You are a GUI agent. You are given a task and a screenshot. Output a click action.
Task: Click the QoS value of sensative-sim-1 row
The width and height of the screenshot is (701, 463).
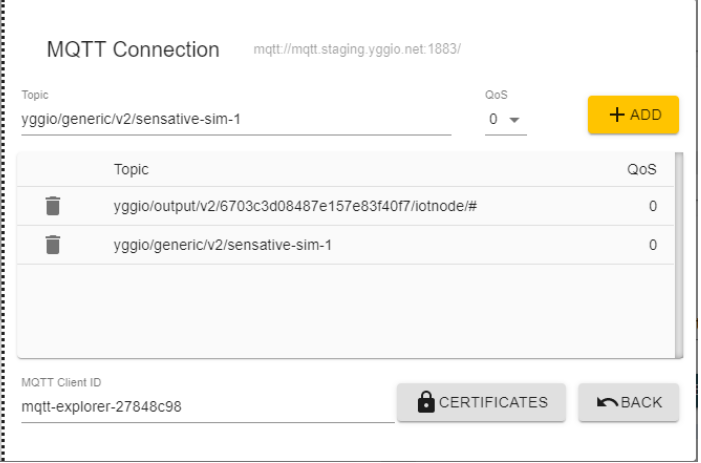[652, 245]
